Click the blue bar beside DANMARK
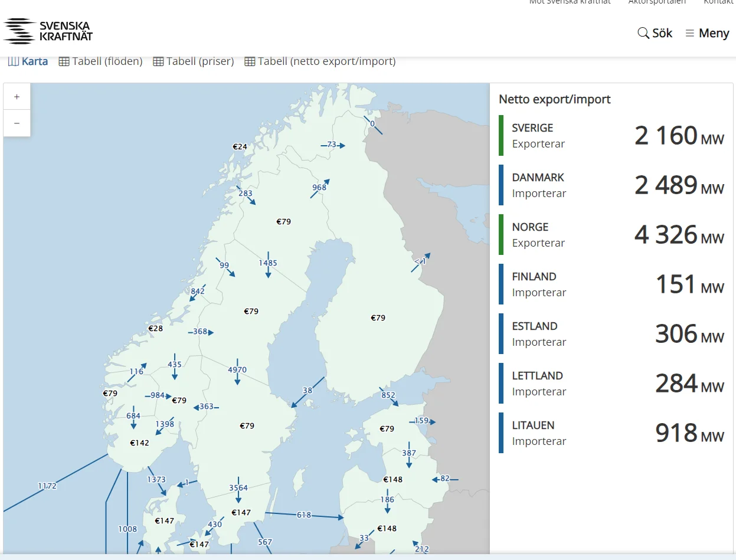The height and width of the screenshot is (560, 736). [501, 185]
